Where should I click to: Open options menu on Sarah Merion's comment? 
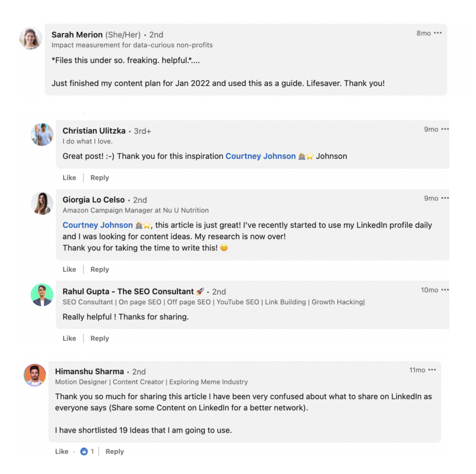point(438,33)
